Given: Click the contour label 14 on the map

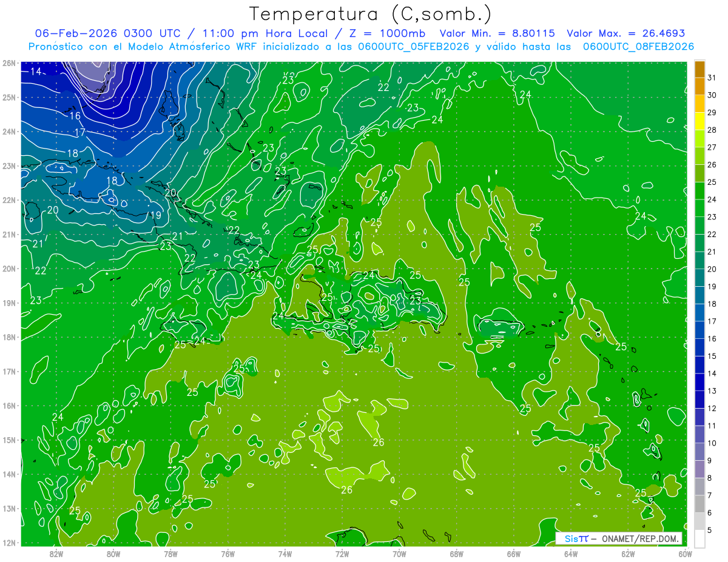Looking at the screenshot, I should coord(36,72).
